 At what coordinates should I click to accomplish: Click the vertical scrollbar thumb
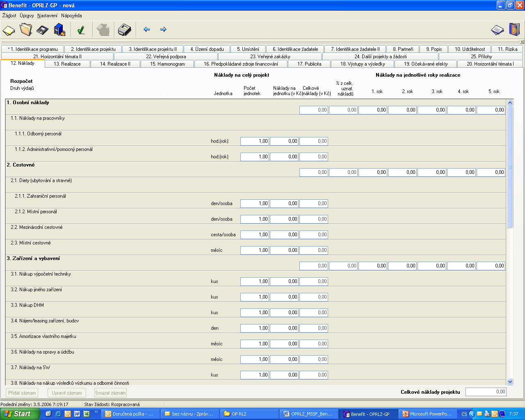pos(510,167)
